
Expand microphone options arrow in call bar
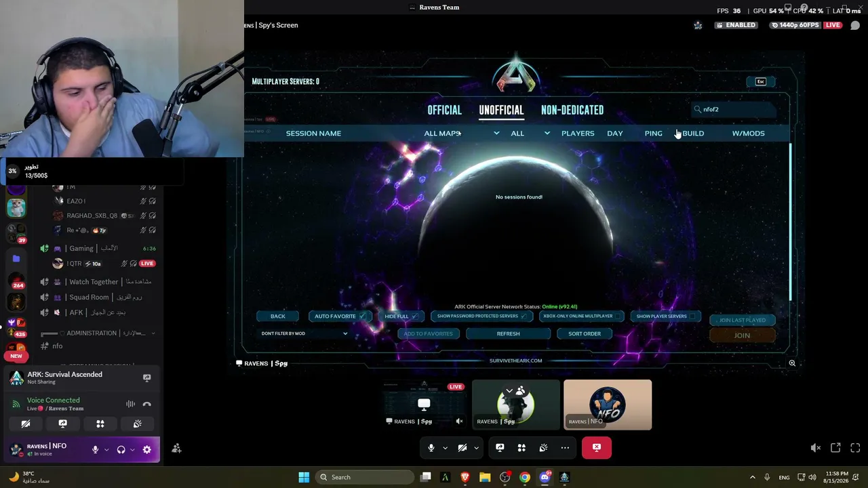pyautogui.click(x=445, y=447)
